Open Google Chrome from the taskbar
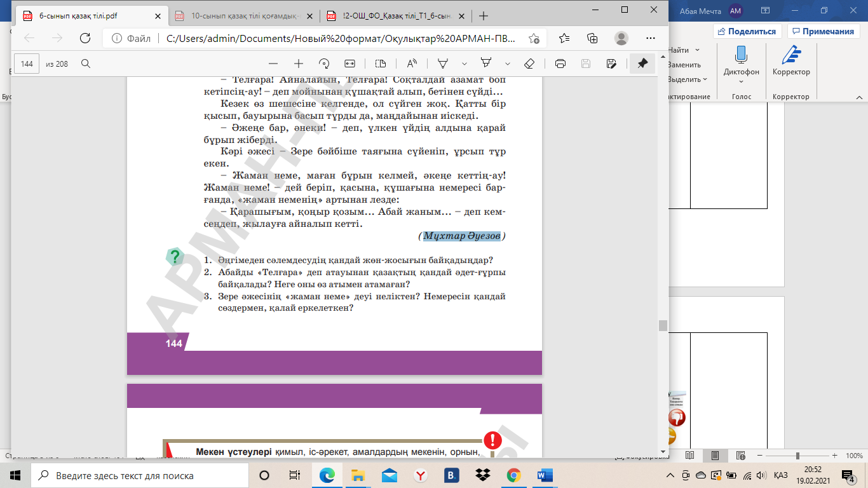The height and width of the screenshot is (488, 868). coord(514,475)
